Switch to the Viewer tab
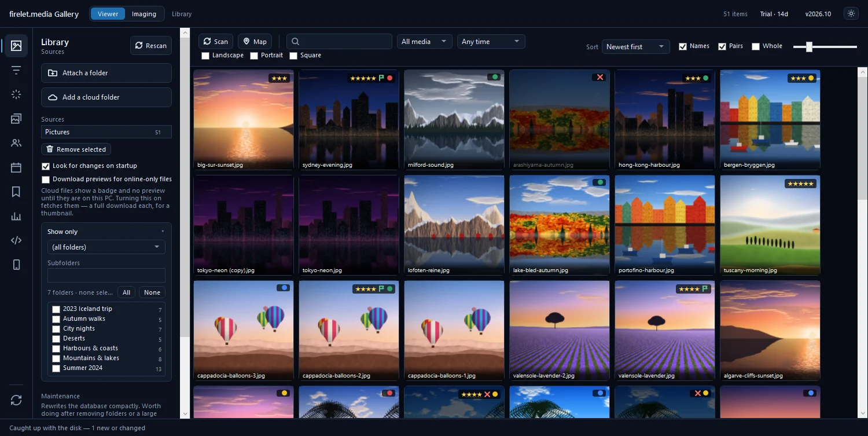The image size is (868, 436). [x=108, y=14]
